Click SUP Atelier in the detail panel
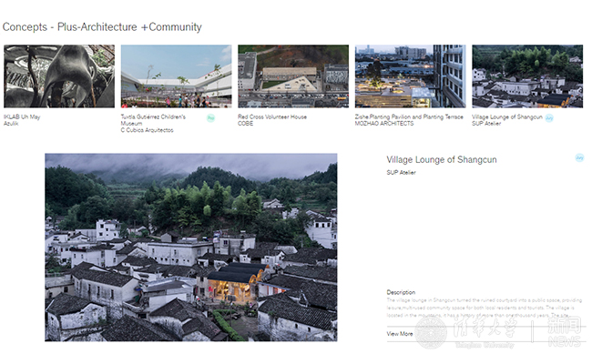Image resolution: width=592 pixels, height=364 pixels. point(402,172)
